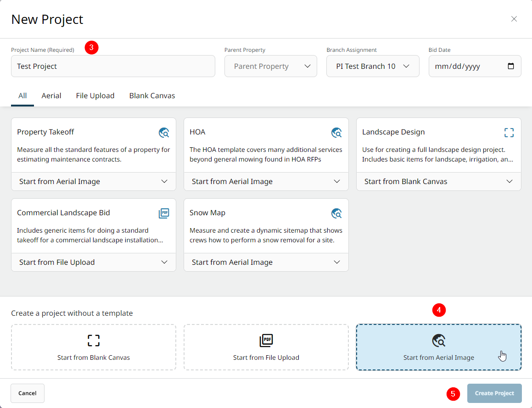Expand Landscape Design start option dropdown
This screenshot has width=532, height=408.
(x=439, y=181)
